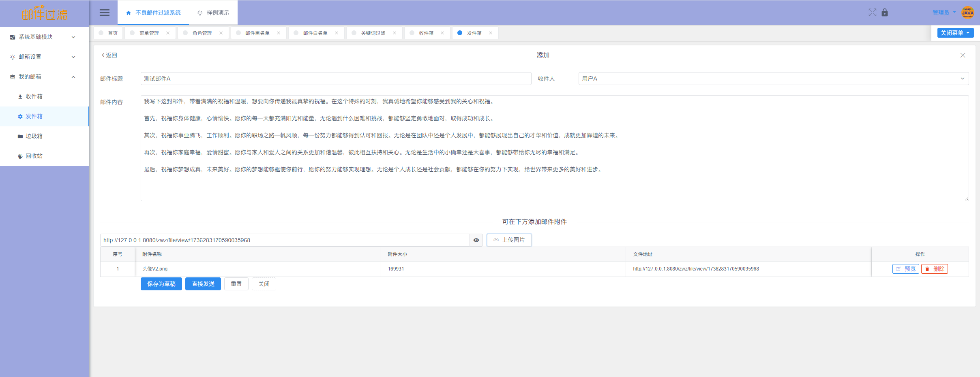This screenshot has height=377, width=980.
Task: Click the 邮件标题 input field
Action: click(336, 79)
